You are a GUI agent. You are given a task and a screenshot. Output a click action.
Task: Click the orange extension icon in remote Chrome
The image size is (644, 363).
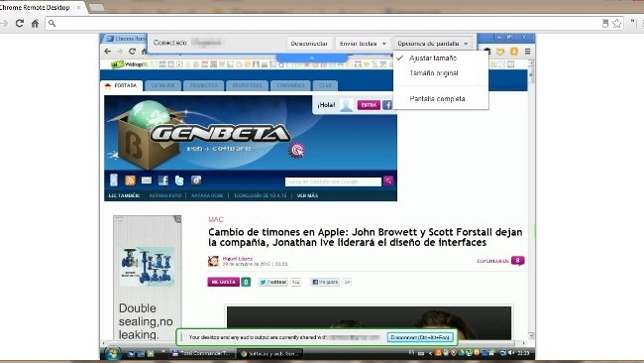point(514,52)
